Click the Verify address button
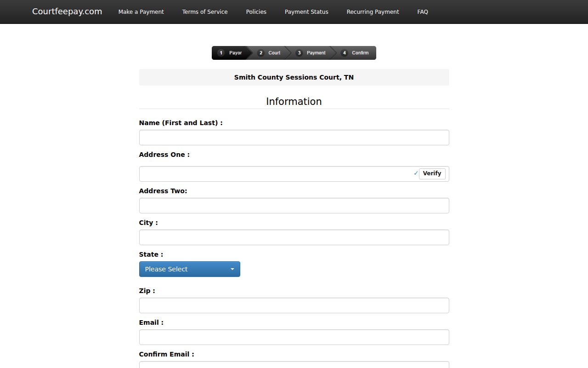This screenshot has width=588, height=368. [x=432, y=173]
